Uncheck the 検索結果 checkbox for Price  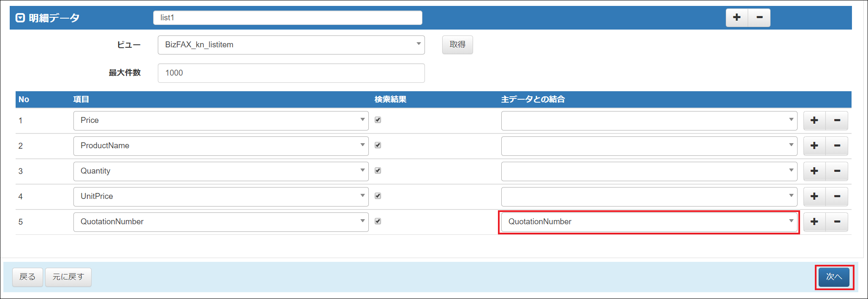click(x=378, y=120)
